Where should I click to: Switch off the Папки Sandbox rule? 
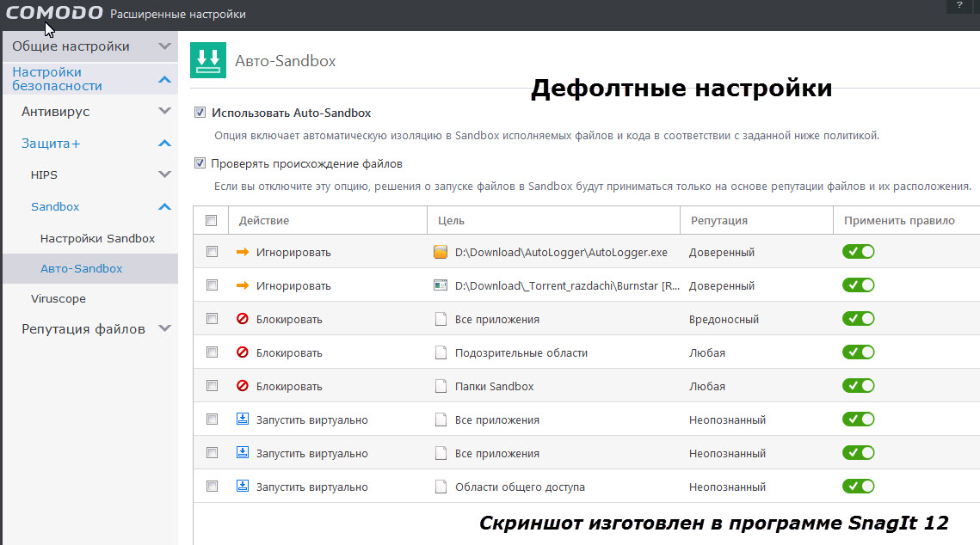click(858, 386)
